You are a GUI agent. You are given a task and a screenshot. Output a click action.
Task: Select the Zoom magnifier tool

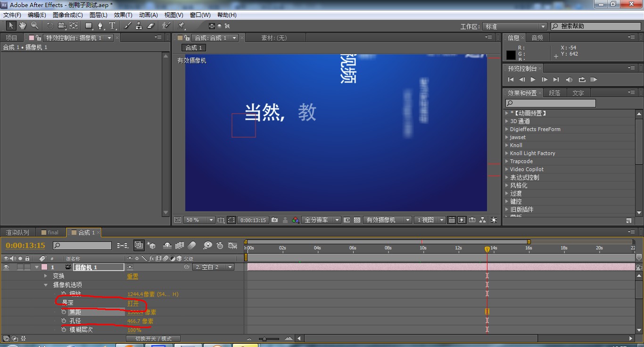tap(34, 25)
